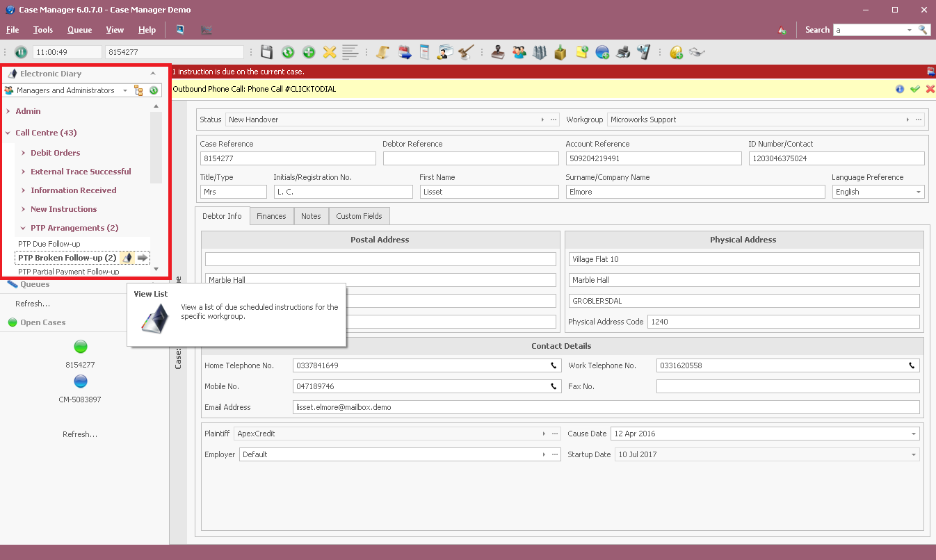Click the mobile phone toolbar icon
This screenshot has height=560, width=936.
[x=644, y=52]
